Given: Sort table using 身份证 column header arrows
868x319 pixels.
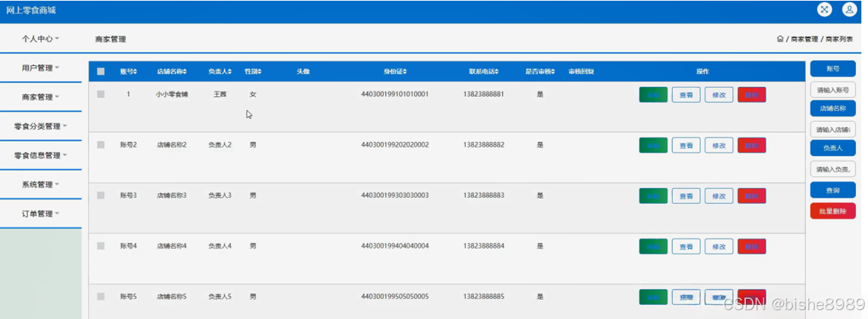Looking at the screenshot, I should pos(404,72).
